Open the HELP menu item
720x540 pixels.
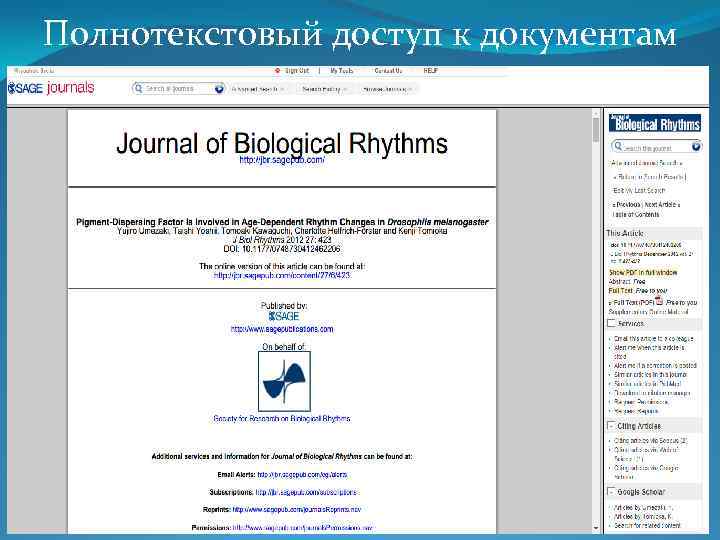pyautogui.click(x=430, y=71)
